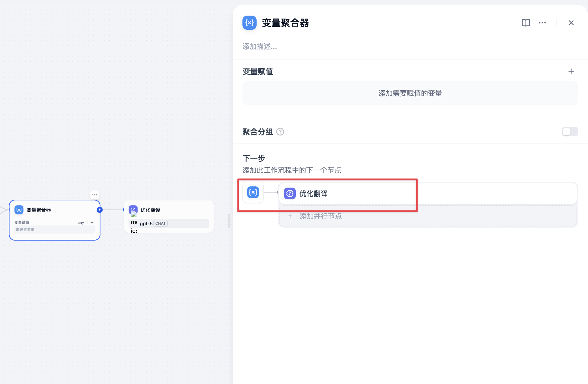Click the canvas 优化翻译 node icon
Image resolution: width=588 pixels, height=384 pixels.
point(133,210)
